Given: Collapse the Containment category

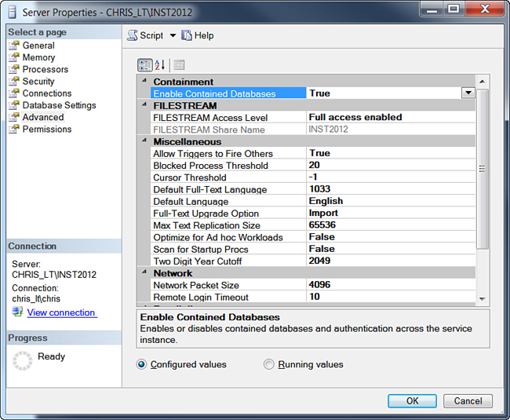Looking at the screenshot, I should (144, 82).
